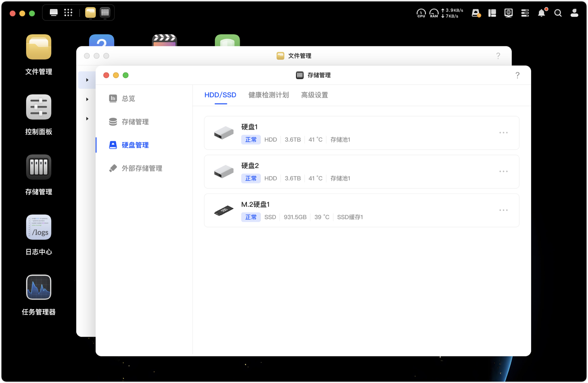Viewport: 588px width, 383px height.
Task: Click the 硬盘2 drive card
Action: pos(361,171)
